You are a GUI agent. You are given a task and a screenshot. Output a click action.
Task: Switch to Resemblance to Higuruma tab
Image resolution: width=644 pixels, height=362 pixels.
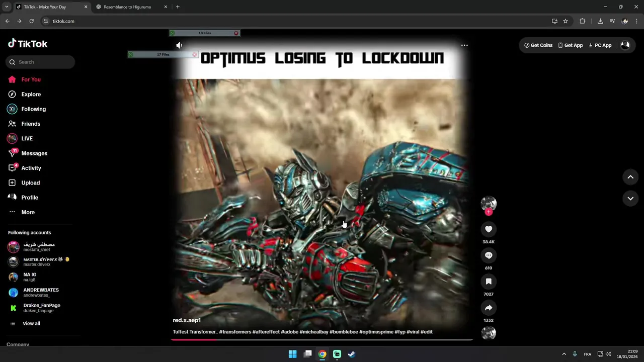tap(127, 7)
